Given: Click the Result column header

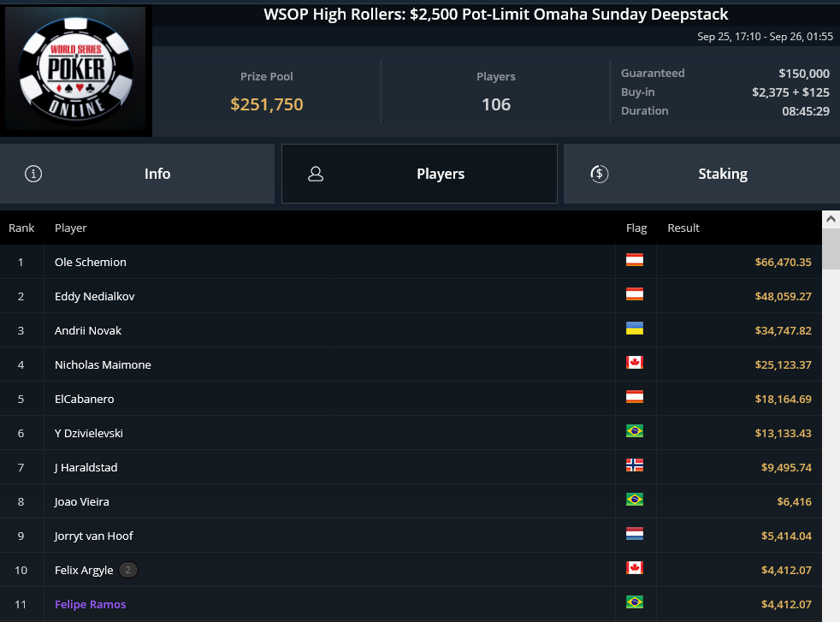Looking at the screenshot, I should click(683, 228).
